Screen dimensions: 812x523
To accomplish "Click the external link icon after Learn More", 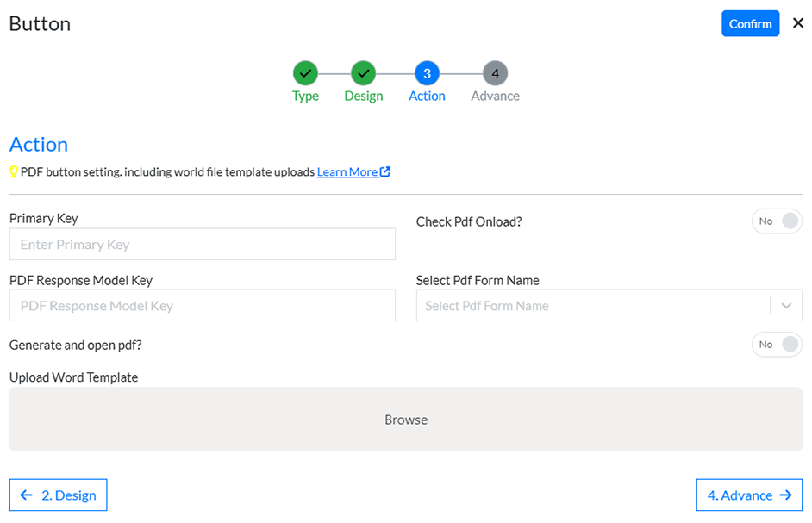I will pyautogui.click(x=385, y=171).
